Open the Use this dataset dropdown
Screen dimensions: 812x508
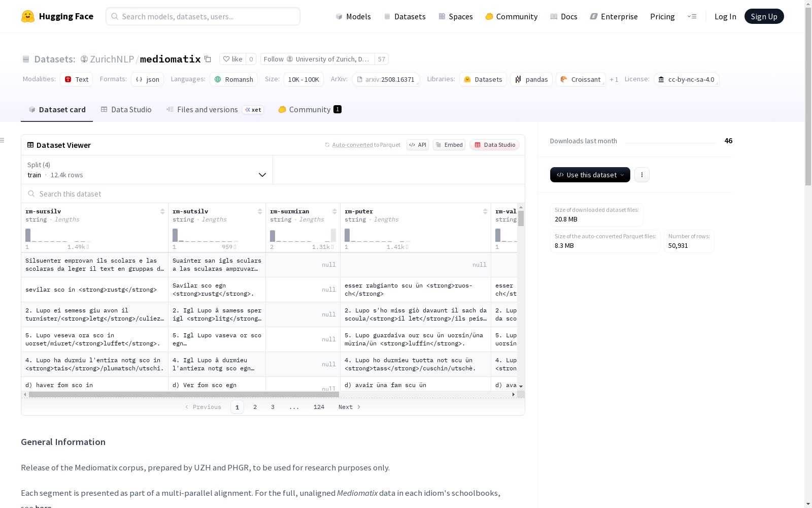[590, 175]
